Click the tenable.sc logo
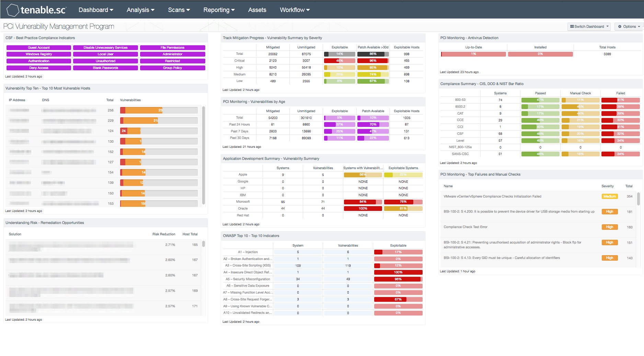Screen dimensions: 644x356 [36, 10]
